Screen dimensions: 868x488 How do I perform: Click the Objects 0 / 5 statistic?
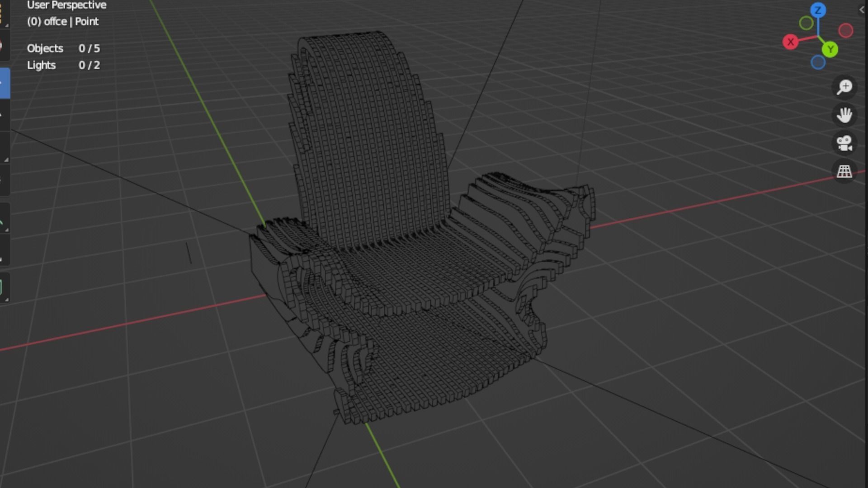(x=63, y=48)
